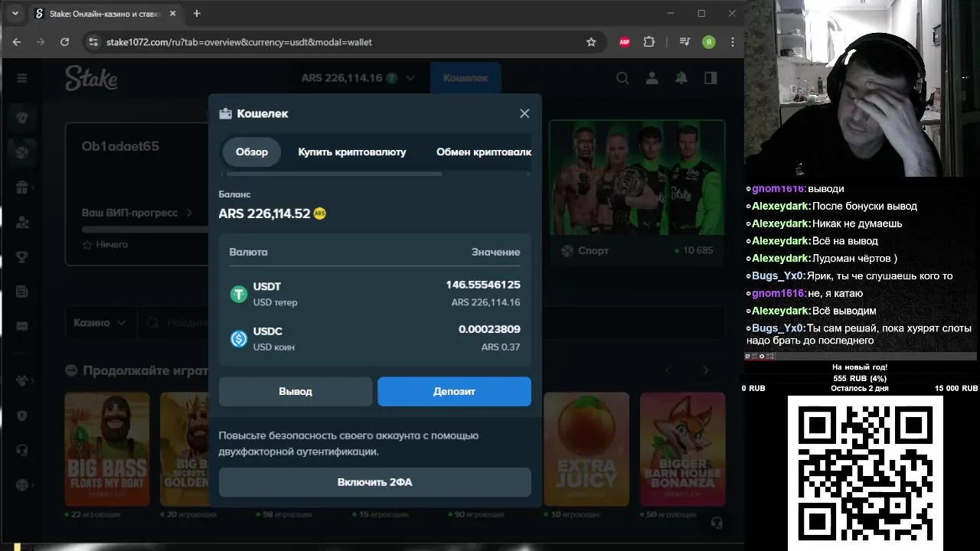Close the Кошелек wallet modal
This screenshot has height=551, width=980.
coord(524,113)
